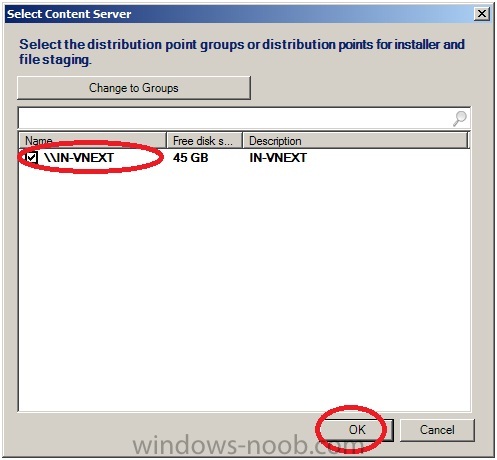
Task: Sort by Description column header
Action: point(355,140)
